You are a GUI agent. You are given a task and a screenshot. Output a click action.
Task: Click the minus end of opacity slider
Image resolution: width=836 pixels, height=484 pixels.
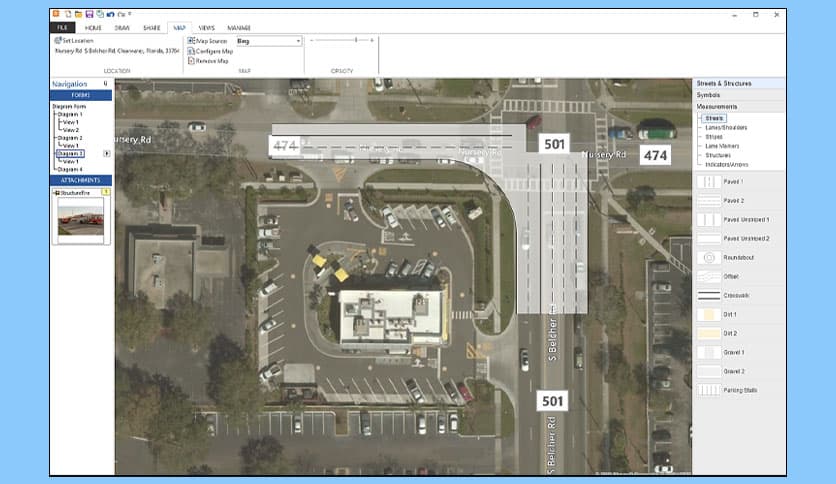click(311, 41)
